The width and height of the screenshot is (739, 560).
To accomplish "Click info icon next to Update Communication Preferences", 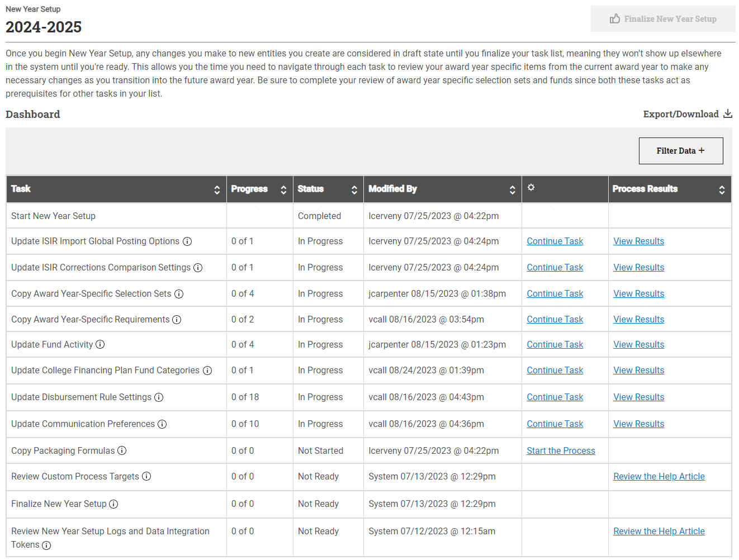I will [x=162, y=424].
